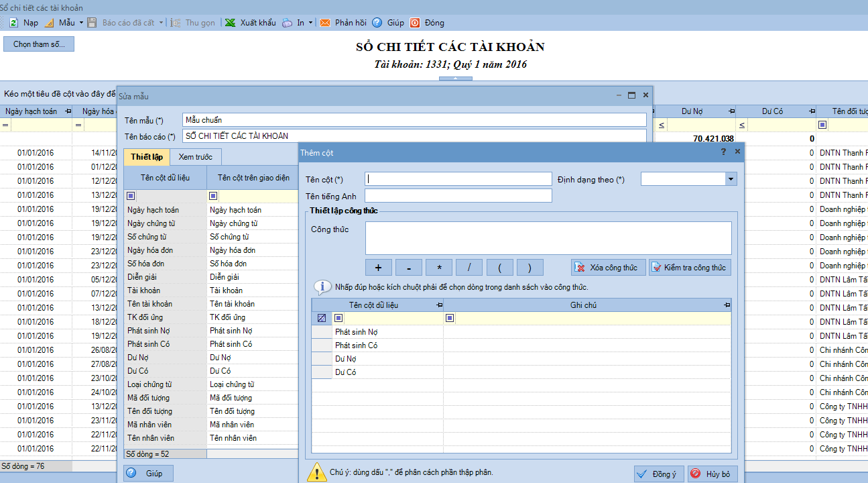The width and height of the screenshot is (868, 483).
Task: Expand the Báo cáo đã cất dropdown
Action: [162, 23]
